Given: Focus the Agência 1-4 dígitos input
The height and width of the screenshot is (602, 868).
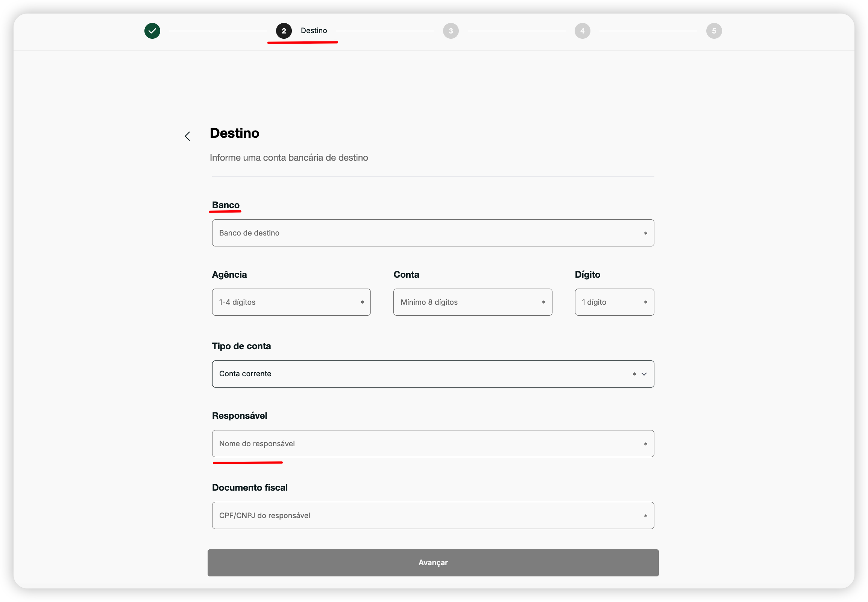Looking at the screenshot, I should pos(287,302).
